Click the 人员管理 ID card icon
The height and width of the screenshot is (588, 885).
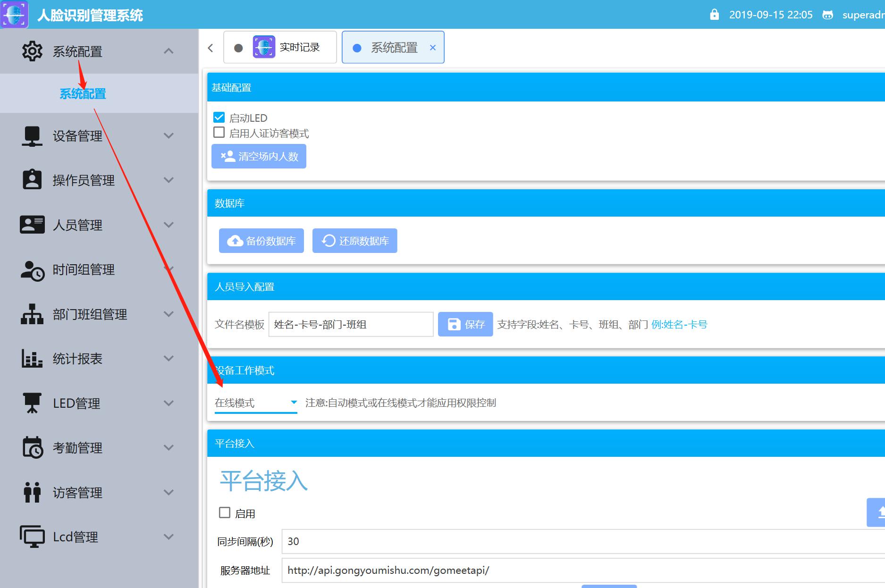coord(32,225)
